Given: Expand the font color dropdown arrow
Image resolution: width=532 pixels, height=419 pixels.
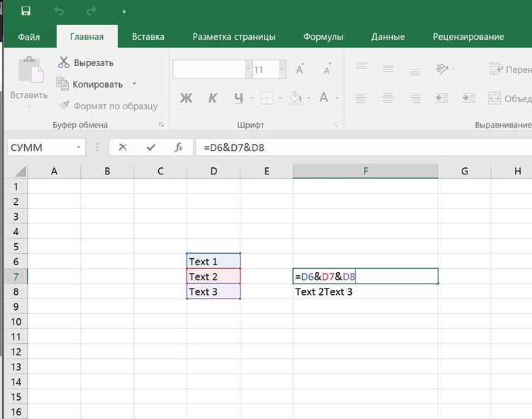Looking at the screenshot, I should tap(337, 99).
